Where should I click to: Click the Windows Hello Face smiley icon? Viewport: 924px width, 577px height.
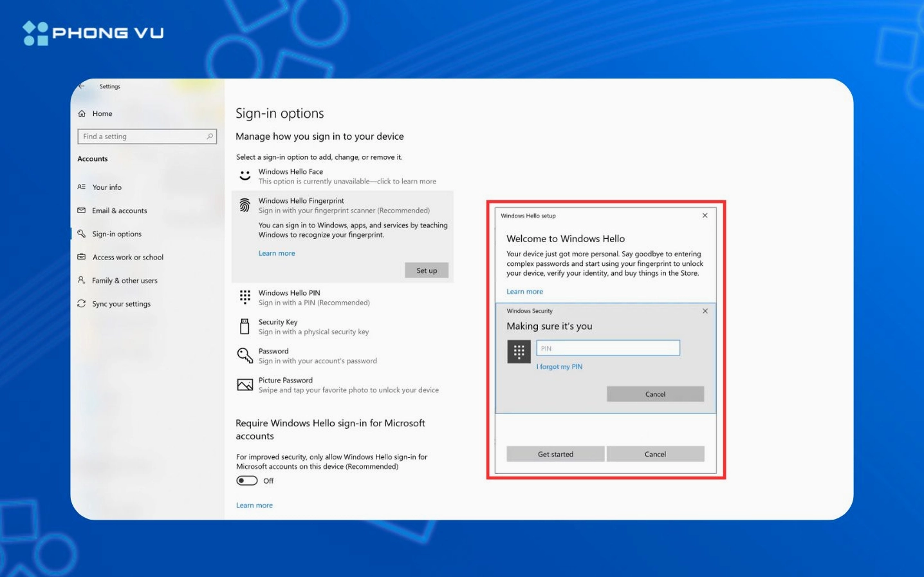(245, 176)
